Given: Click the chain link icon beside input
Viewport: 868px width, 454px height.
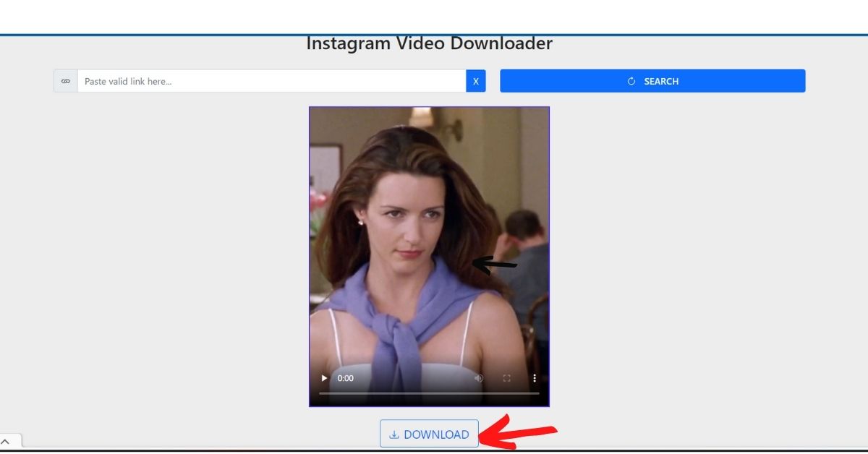Looking at the screenshot, I should pos(66,81).
